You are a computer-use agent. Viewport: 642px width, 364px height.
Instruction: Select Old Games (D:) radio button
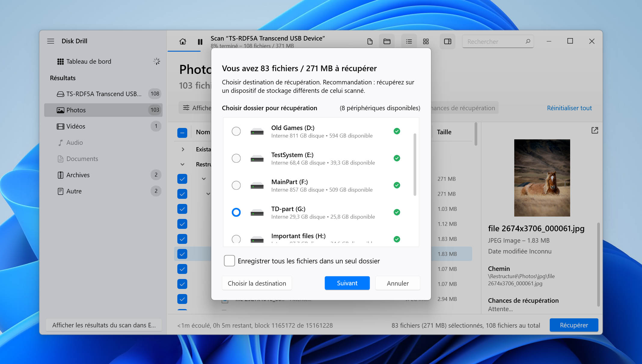[x=236, y=131]
